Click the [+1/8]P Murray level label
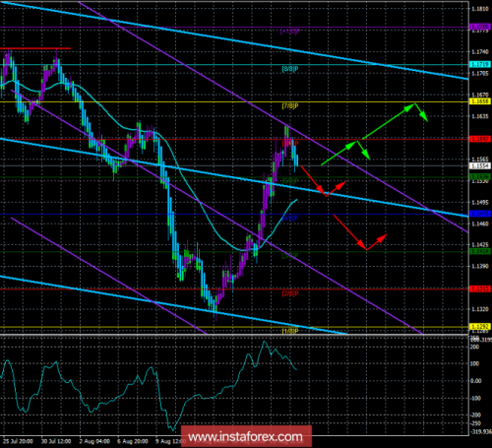The width and height of the screenshot is (492, 448). (x=290, y=32)
